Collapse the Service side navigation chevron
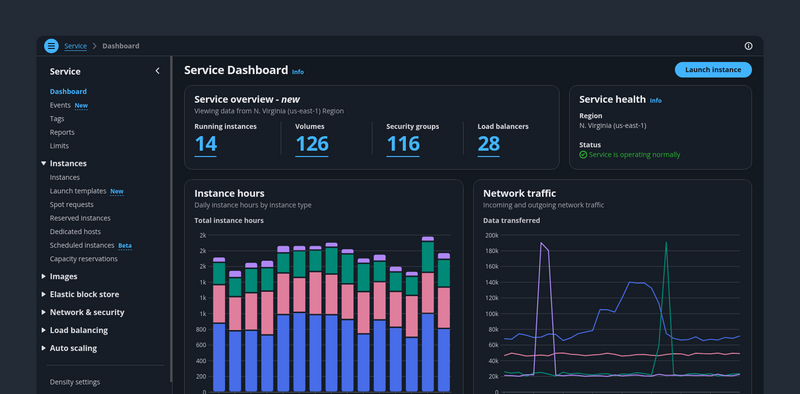Screen dimensions: 800x394 coord(157,71)
